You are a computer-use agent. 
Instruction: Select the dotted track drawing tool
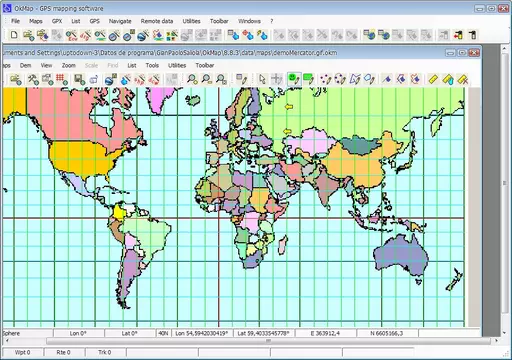point(325,79)
